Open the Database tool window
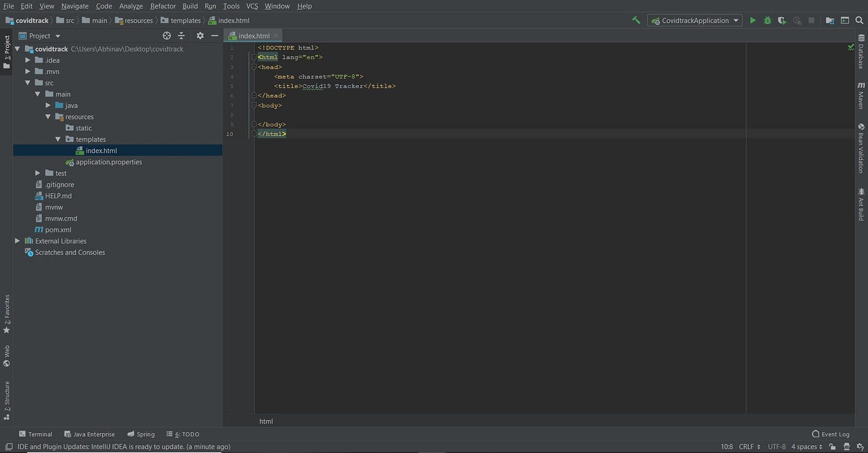Screen dimensions: 868x453 point(861,58)
